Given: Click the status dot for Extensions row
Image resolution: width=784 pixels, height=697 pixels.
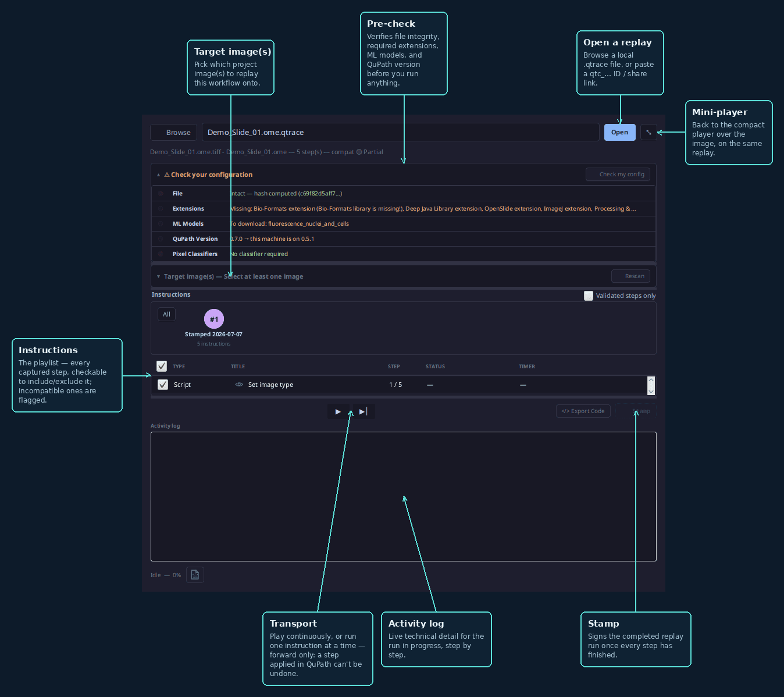Looking at the screenshot, I should 161,209.
